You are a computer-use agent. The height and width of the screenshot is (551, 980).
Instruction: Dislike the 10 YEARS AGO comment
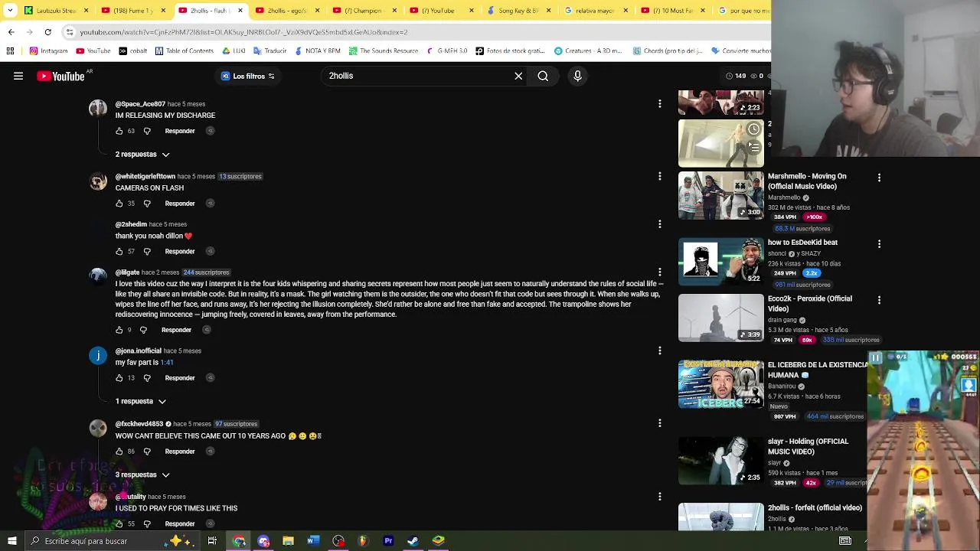147,452
